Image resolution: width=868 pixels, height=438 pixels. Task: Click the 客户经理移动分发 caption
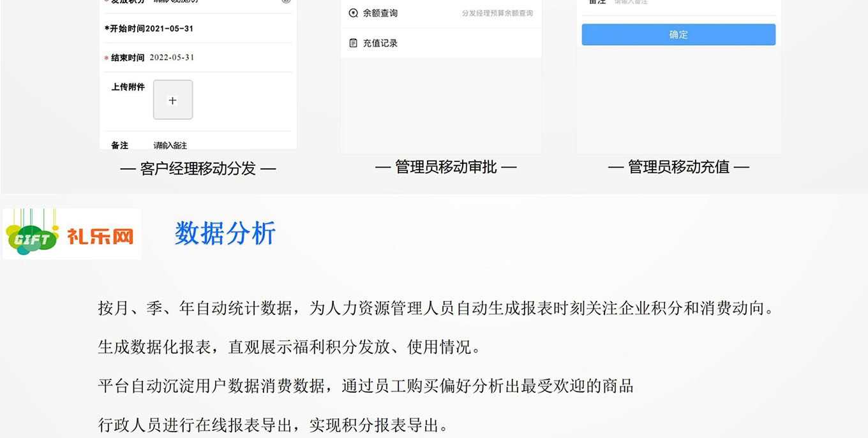[198, 168]
